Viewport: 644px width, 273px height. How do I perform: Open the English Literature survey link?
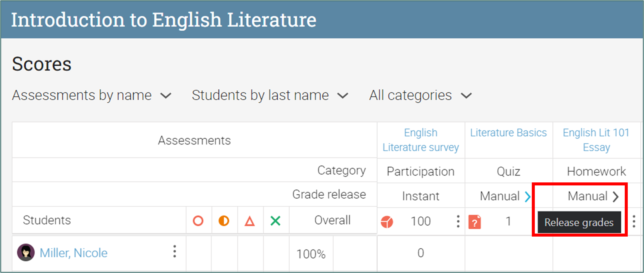pos(421,140)
